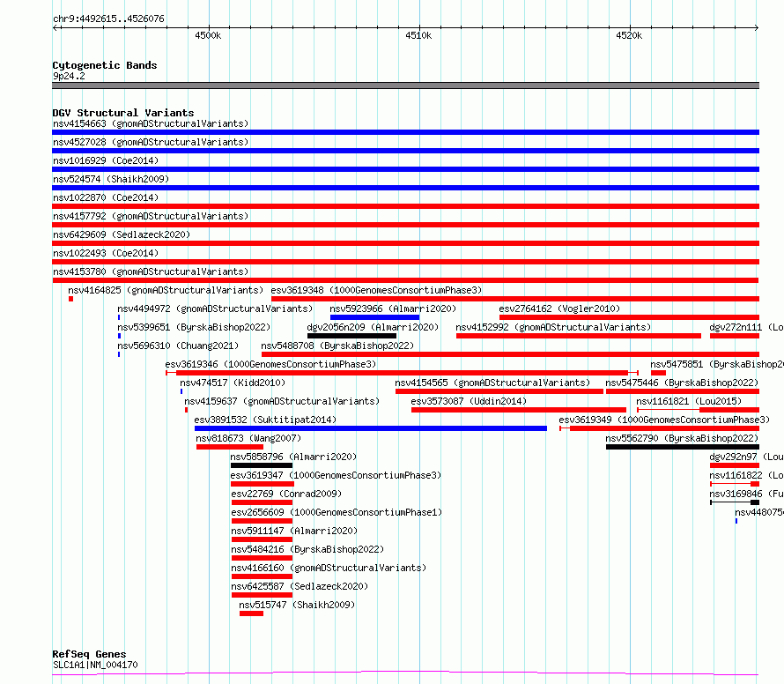Click the esv22769 (Conrad2009) label
The width and height of the screenshot is (784, 684).
pos(286,494)
